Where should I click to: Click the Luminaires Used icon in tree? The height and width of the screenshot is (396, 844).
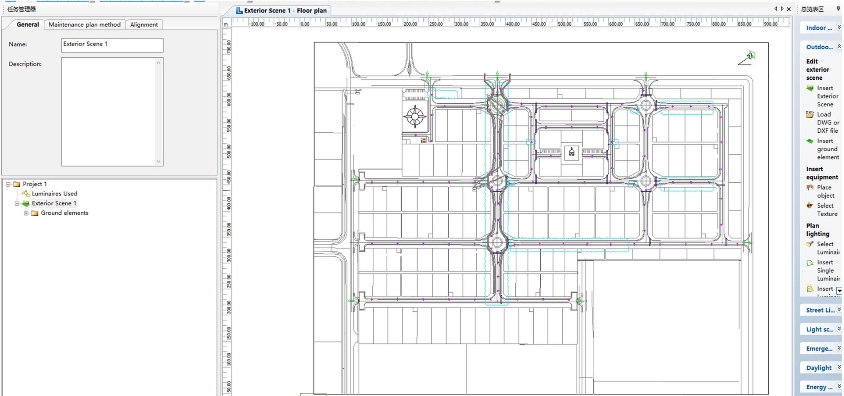pyautogui.click(x=26, y=194)
